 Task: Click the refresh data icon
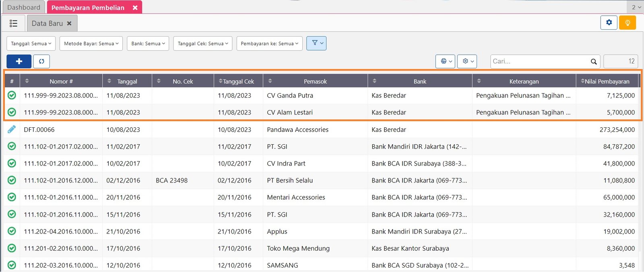(x=41, y=61)
